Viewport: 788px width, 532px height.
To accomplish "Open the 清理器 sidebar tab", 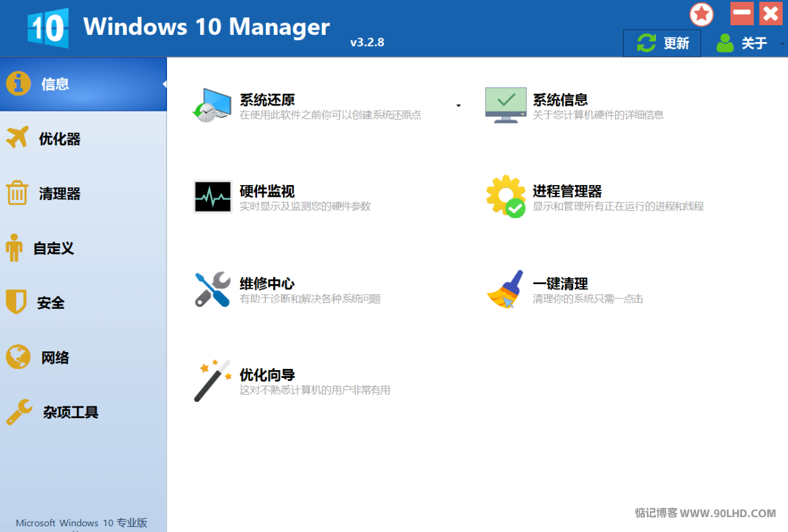I will coord(83,193).
